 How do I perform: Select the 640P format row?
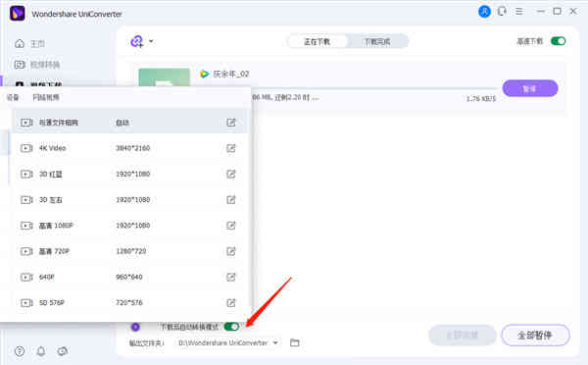coord(129,277)
